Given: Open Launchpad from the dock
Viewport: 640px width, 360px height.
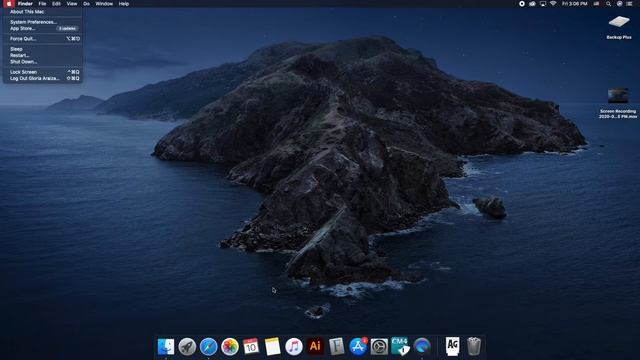Looking at the screenshot, I should point(187,347).
